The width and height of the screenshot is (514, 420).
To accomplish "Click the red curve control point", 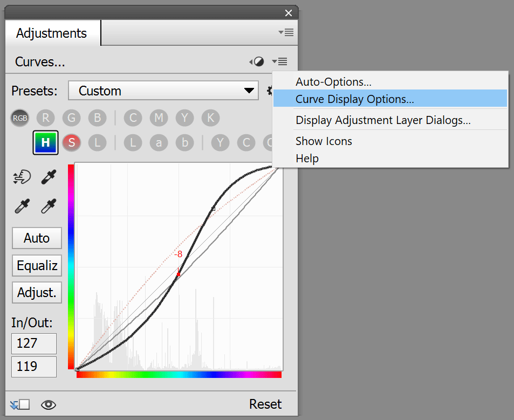I will click(179, 274).
